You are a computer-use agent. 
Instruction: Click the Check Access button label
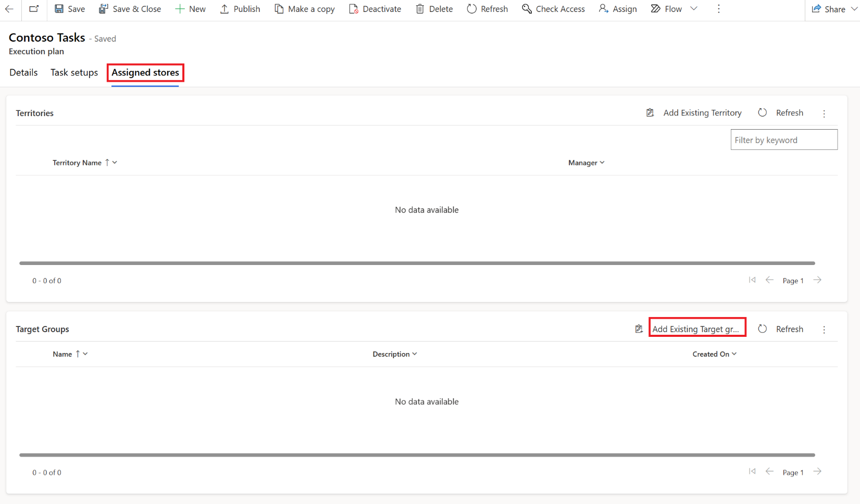point(560,9)
